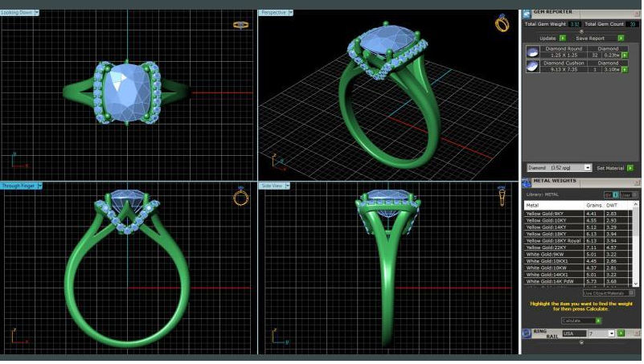Select the Diamond Round gem thumbnail
The image size is (644, 364).
531,52
